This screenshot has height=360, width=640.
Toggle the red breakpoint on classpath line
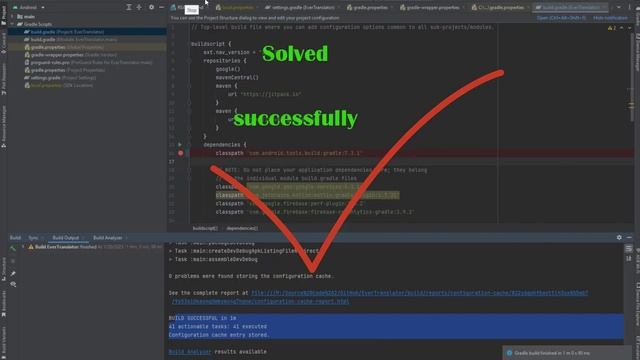point(180,153)
